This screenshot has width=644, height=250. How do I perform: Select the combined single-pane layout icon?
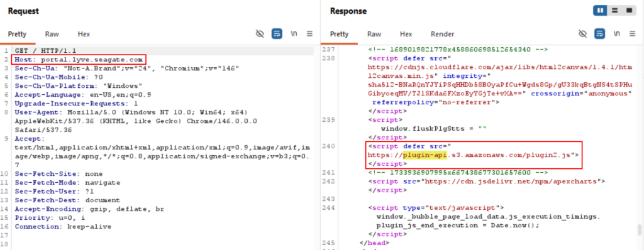(629, 10)
